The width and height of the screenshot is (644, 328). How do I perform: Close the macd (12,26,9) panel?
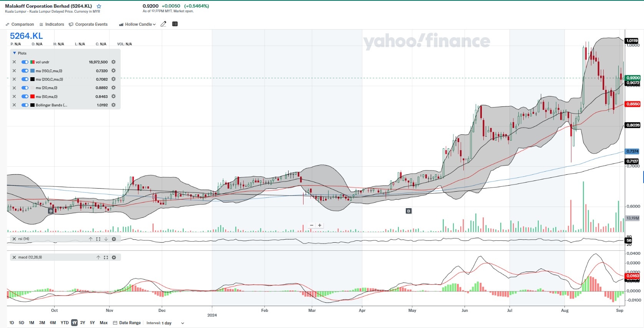pyautogui.click(x=14, y=257)
